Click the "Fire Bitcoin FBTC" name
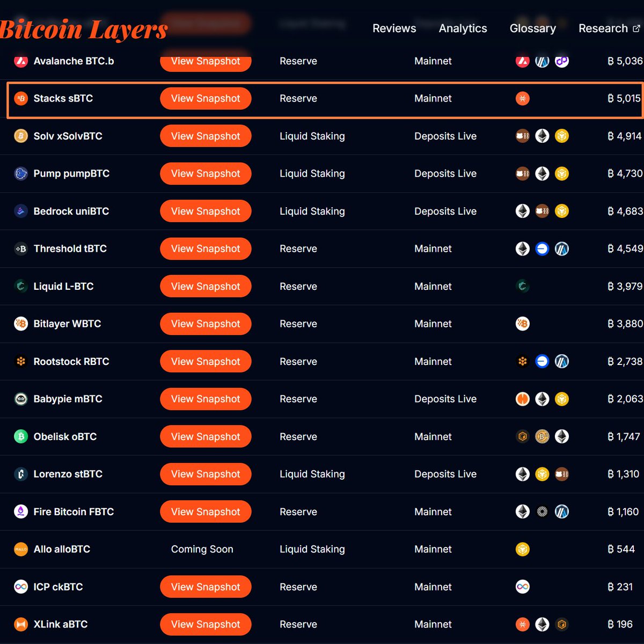The height and width of the screenshot is (644, 644). pos(74,512)
